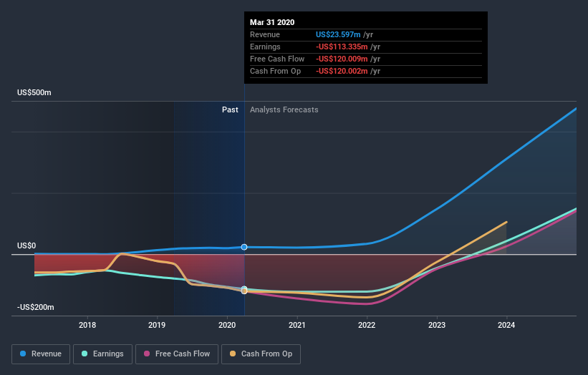
Task: Click the Cash From Op label in tooltip
Action: [x=275, y=71]
